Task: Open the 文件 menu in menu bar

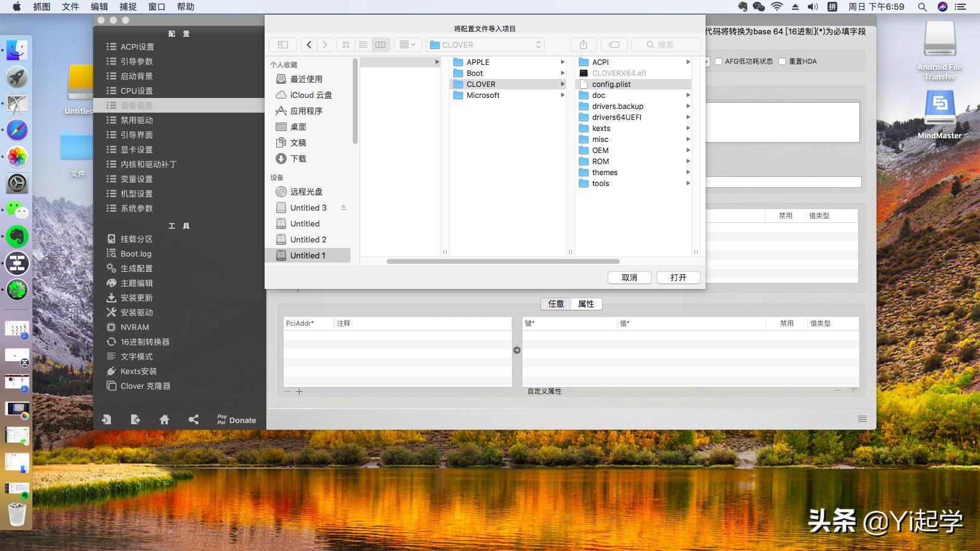Action: click(70, 7)
